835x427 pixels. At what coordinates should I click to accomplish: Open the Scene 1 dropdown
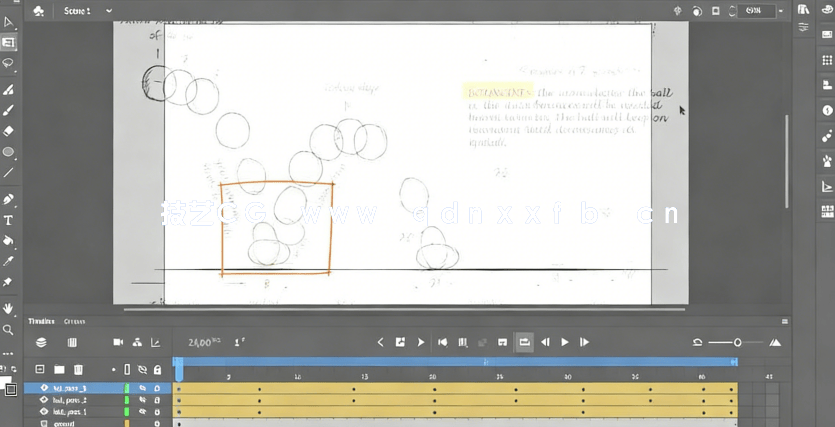tap(109, 11)
